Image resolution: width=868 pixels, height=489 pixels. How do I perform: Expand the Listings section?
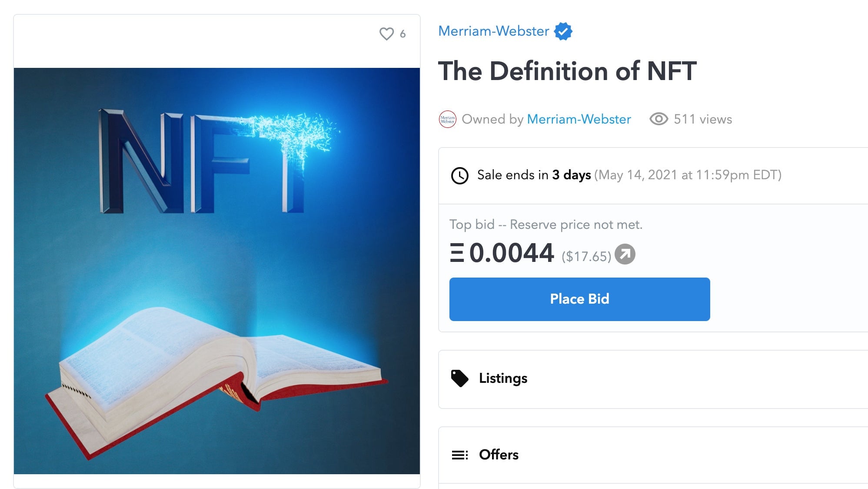click(x=503, y=378)
